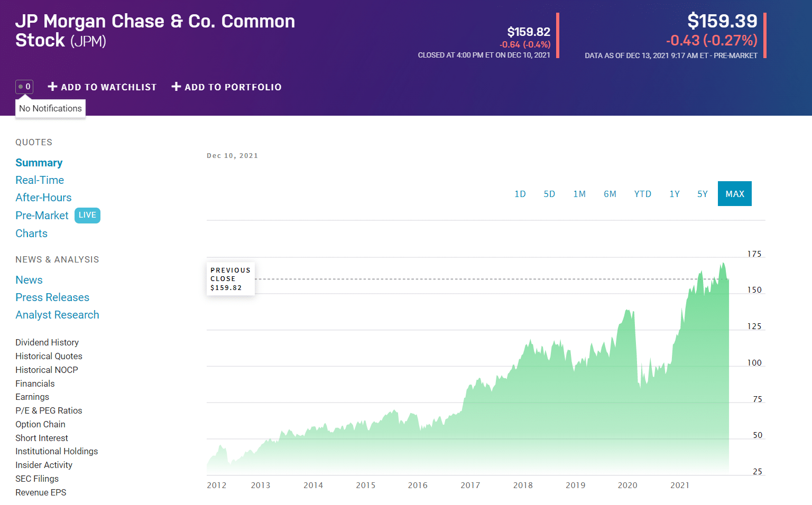Switch chart to YTD range
The image size is (812, 505).
(x=643, y=194)
